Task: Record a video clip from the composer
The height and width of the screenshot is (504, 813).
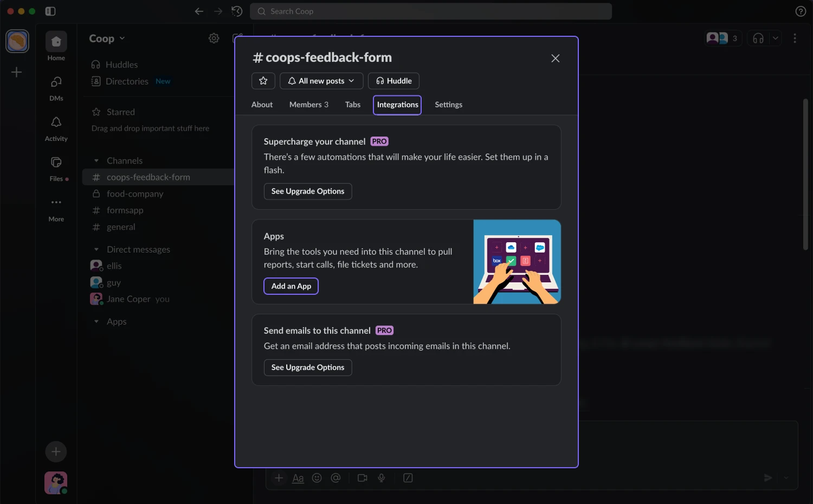Action: (362, 477)
